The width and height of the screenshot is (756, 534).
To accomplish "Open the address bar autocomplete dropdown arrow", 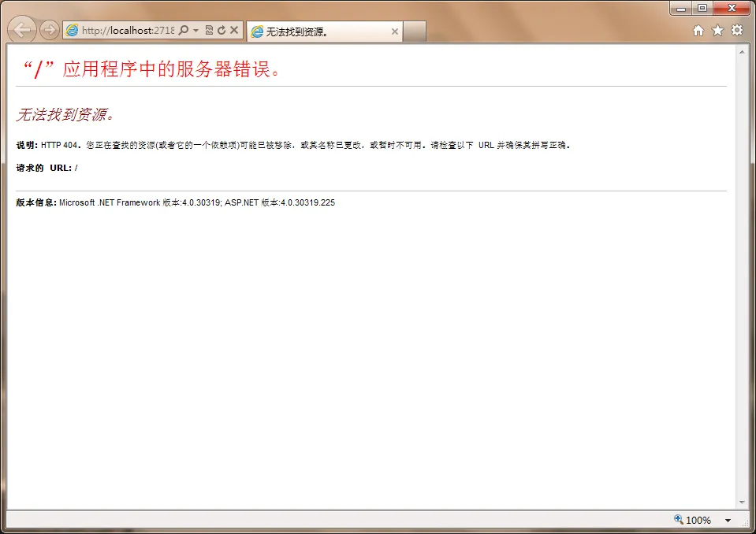I will coord(196,31).
